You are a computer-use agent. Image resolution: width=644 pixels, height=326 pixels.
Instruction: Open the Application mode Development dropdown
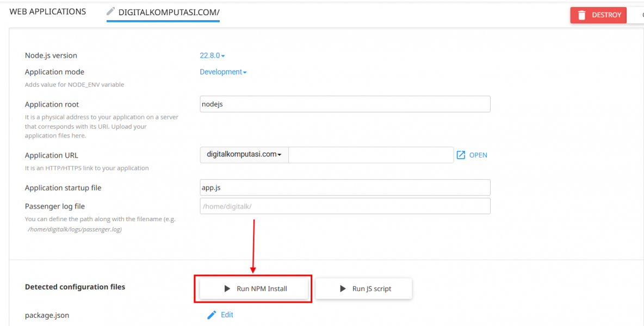[x=223, y=72]
